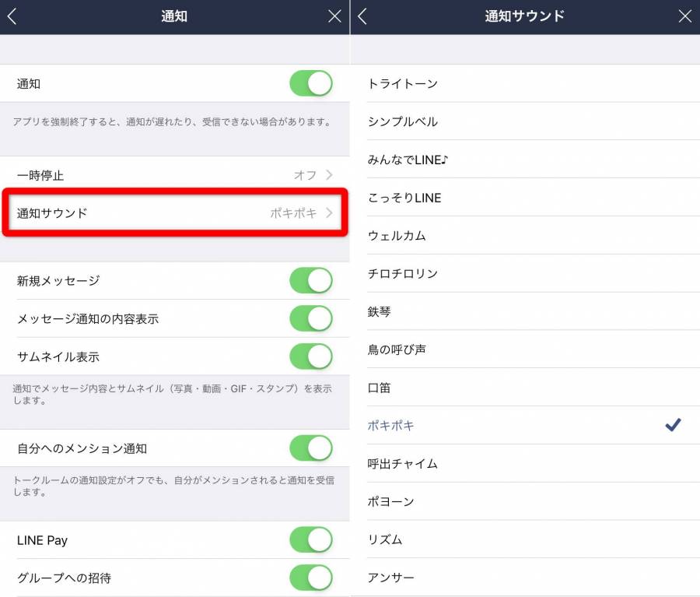Select the 呼出チャイム sound
This screenshot has height=597, width=700.
click(x=525, y=463)
